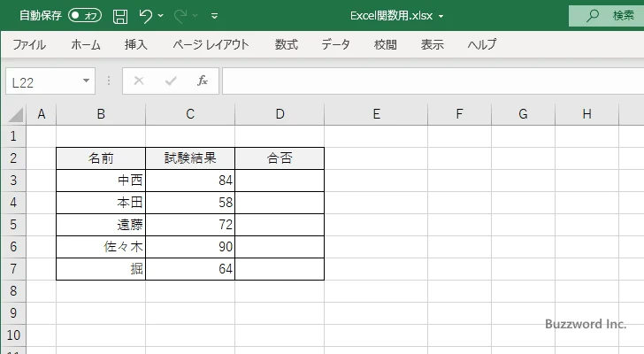Select column B header
This screenshot has height=354, width=644.
101,114
